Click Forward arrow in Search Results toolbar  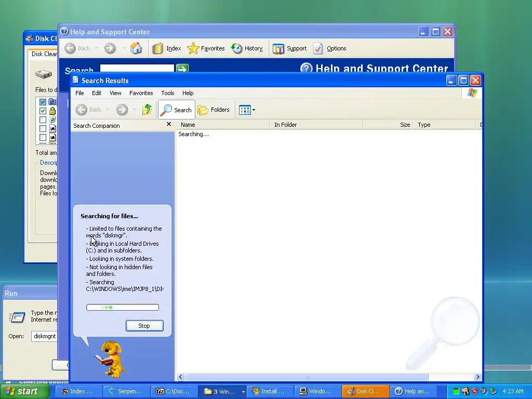click(x=122, y=110)
